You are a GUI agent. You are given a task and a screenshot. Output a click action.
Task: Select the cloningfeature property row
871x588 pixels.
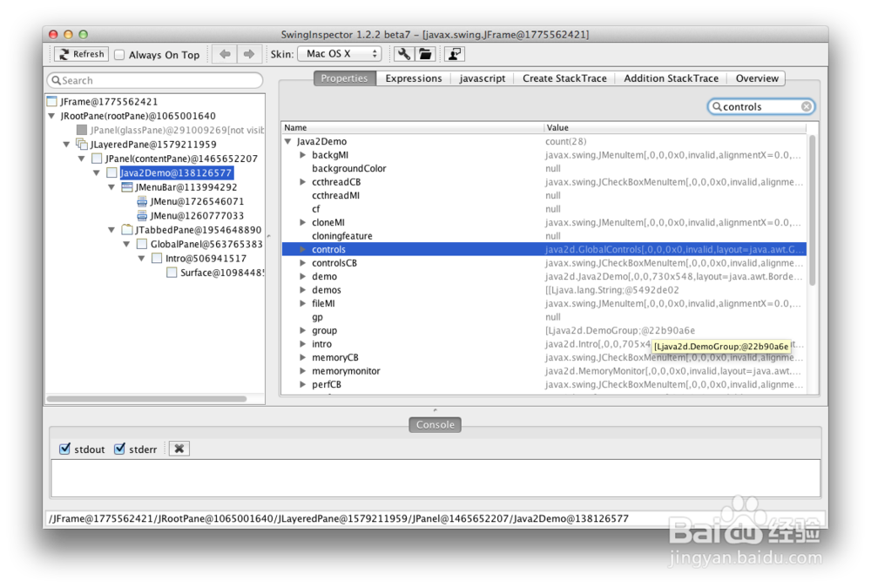tap(544, 236)
